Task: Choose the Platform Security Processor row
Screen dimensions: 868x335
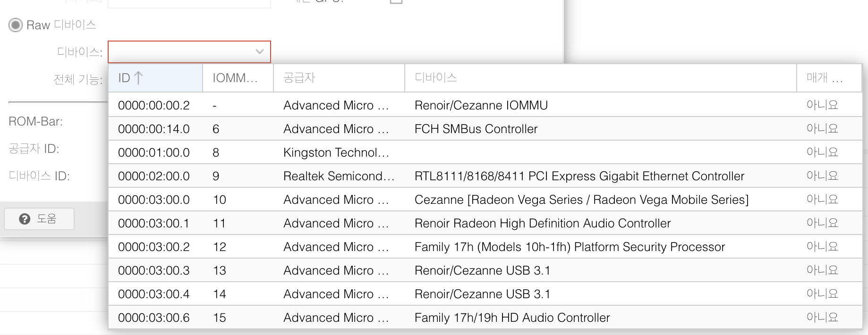Action: (x=485, y=246)
